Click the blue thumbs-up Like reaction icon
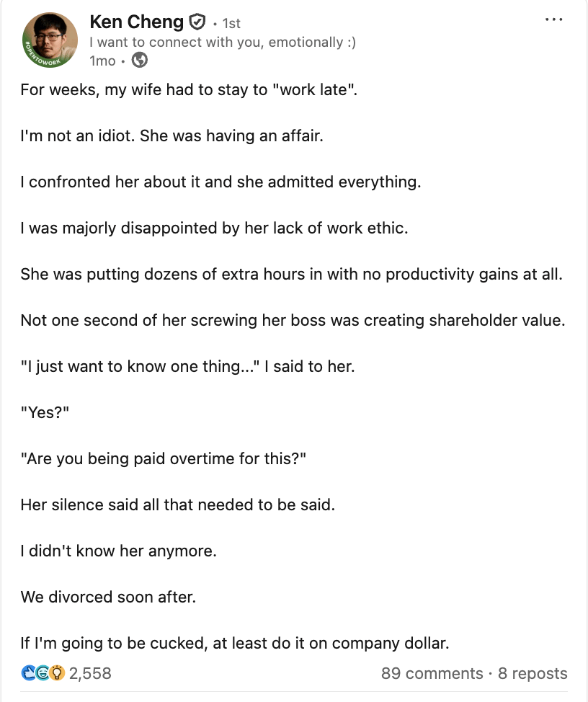 coord(30,673)
